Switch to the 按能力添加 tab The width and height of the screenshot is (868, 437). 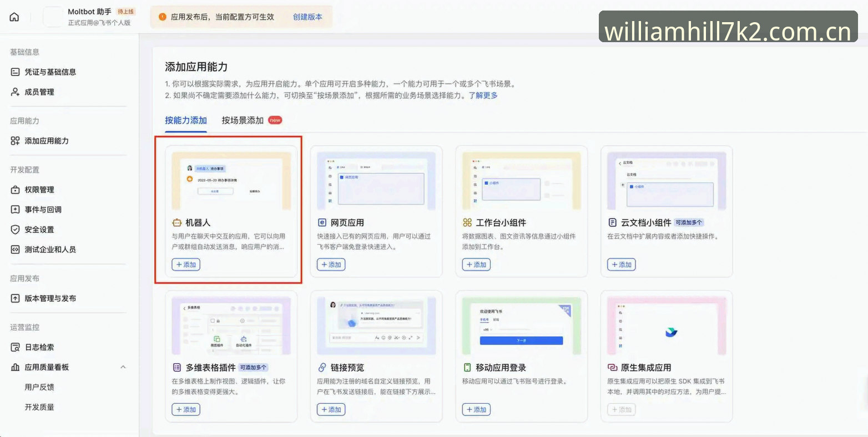click(186, 120)
